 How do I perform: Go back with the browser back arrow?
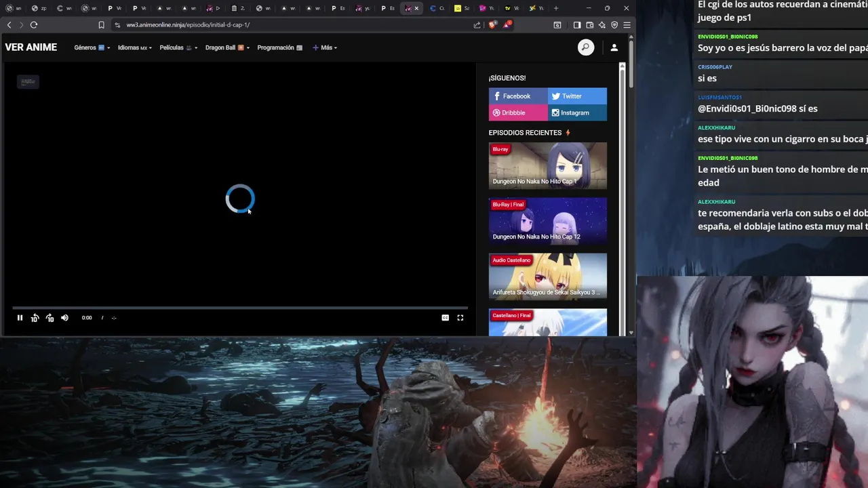click(9, 24)
